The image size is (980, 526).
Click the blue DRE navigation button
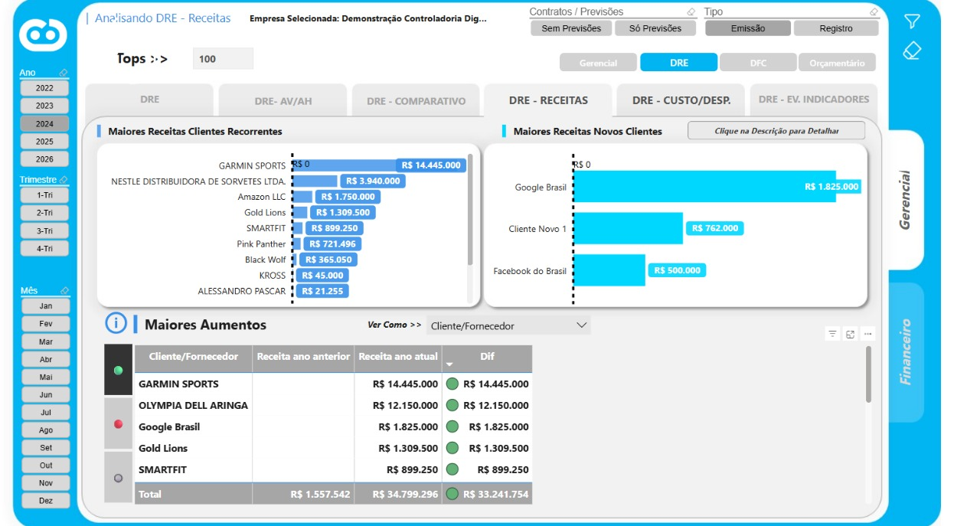[679, 63]
